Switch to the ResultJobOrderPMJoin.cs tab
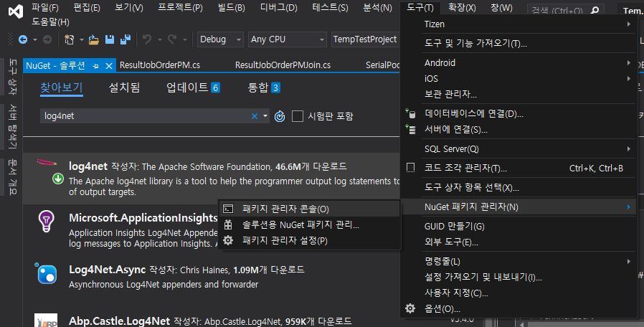644x327 pixels. [x=283, y=65]
